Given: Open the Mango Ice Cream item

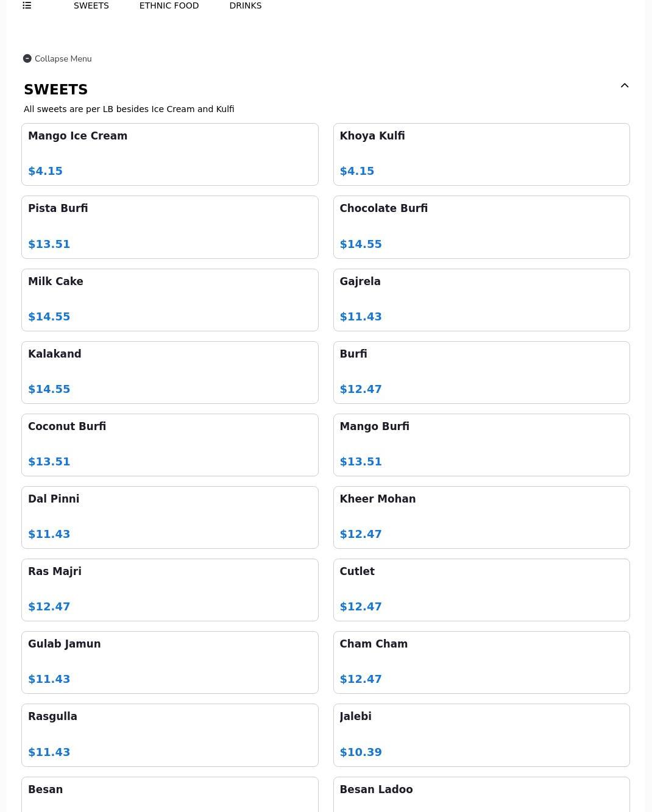Looking at the screenshot, I should pos(170,154).
